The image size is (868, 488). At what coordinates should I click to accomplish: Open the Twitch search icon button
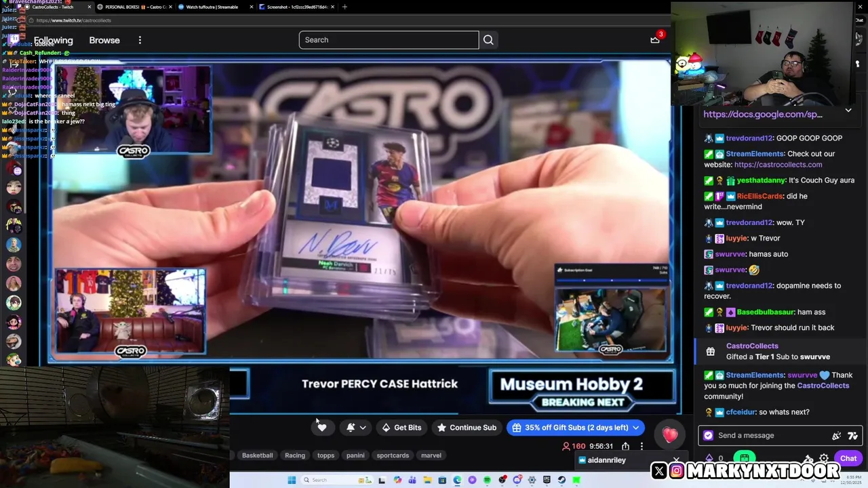(488, 40)
